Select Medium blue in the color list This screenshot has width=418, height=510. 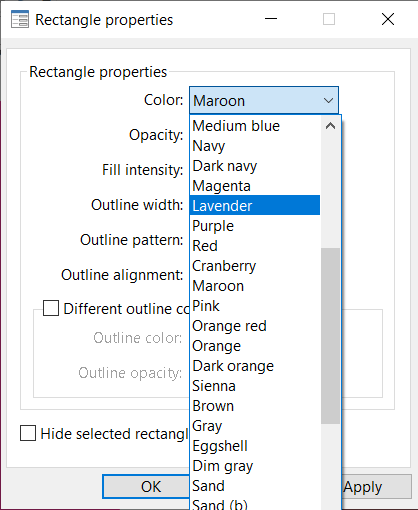click(x=255, y=126)
